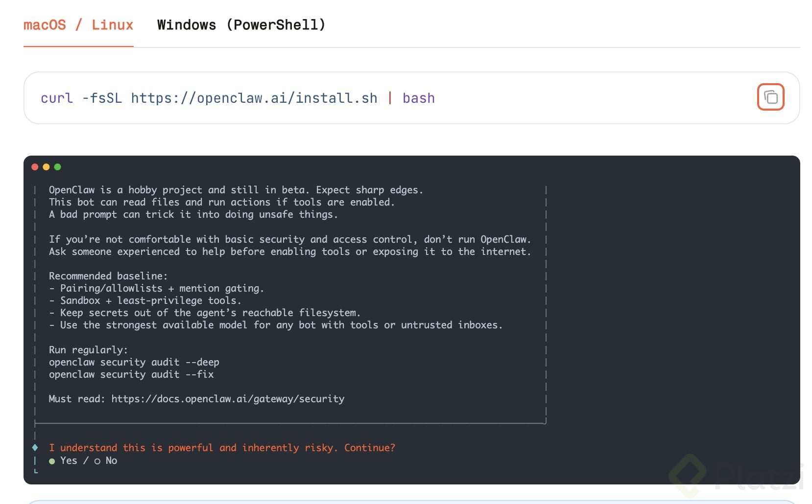Click the green traffic light dot
The width and height of the screenshot is (812, 504).
(x=58, y=167)
